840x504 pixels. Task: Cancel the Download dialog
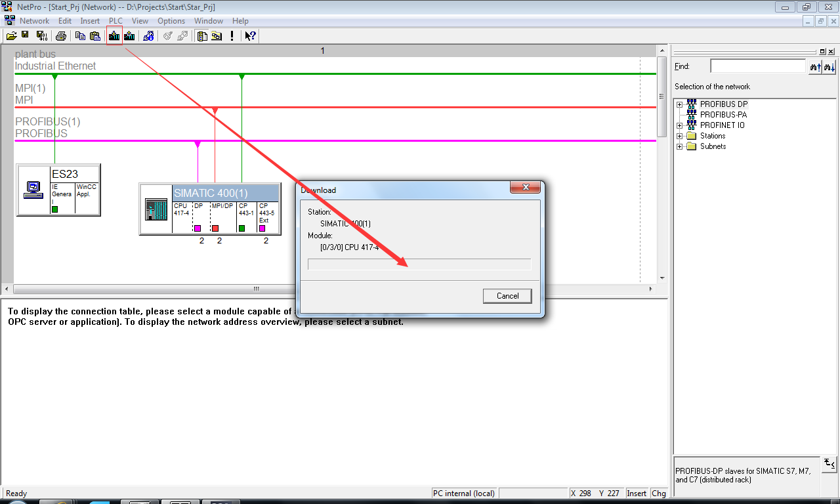[507, 296]
